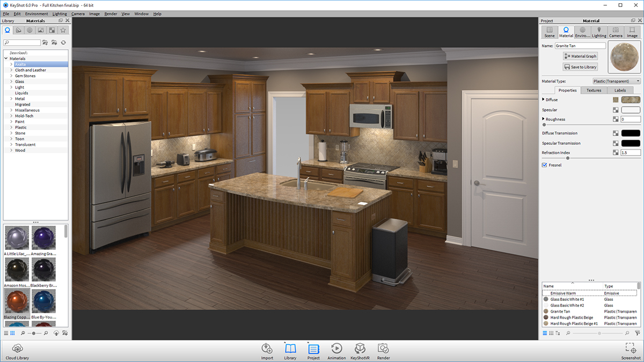Image resolution: width=644 pixels, height=362 pixels.
Task: Click the Material Graph button
Action: (x=580, y=56)
